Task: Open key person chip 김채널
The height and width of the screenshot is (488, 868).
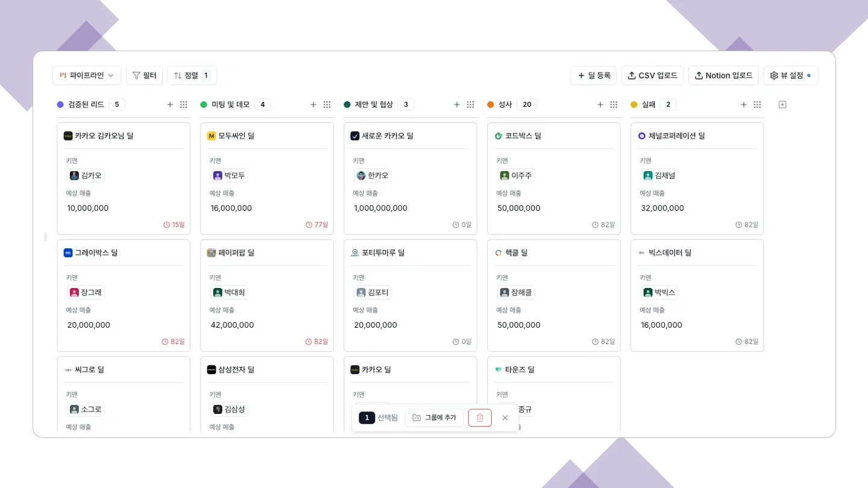Action: point(659,176)
